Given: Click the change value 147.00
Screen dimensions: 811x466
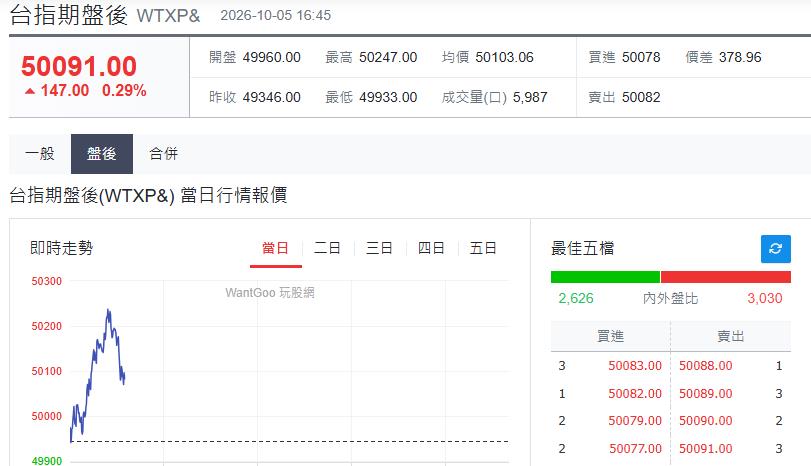Looking at the screenshot, I should (x=65, y=91).
